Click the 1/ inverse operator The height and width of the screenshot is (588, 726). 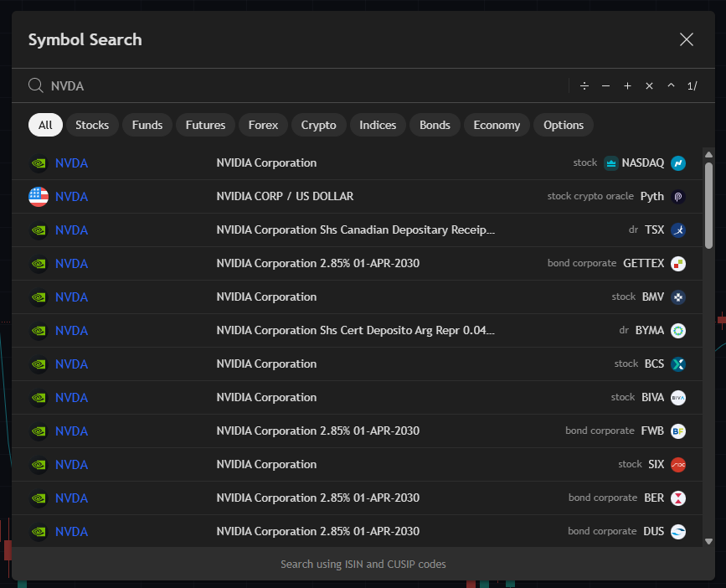pyautogui.click(x=693, y=86)
